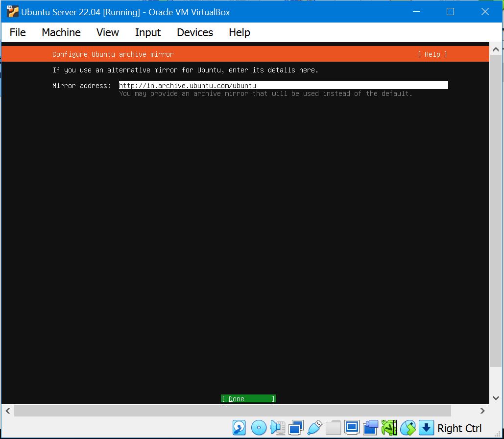
Task: Click the display settings status icon
Action: pyautogui.click(x=352, y=428)
